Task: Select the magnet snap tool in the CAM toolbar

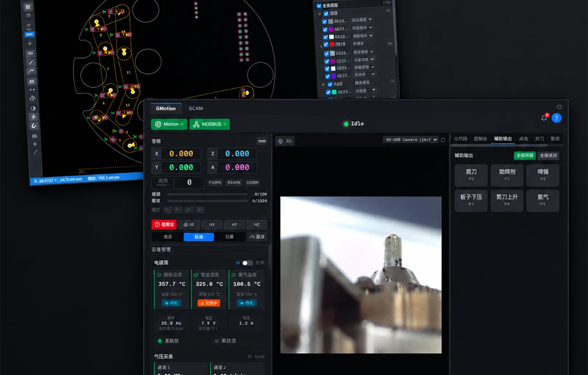Action: point(34,126)
